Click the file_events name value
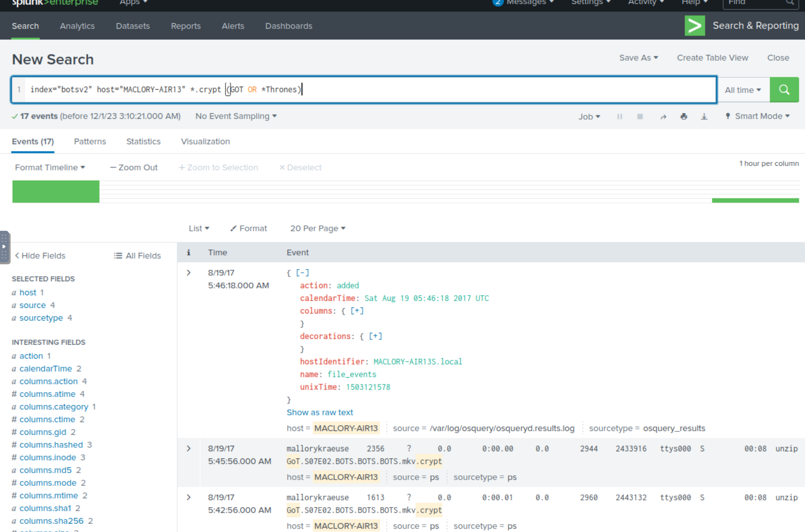805x532 pixels. coord(352,374)
